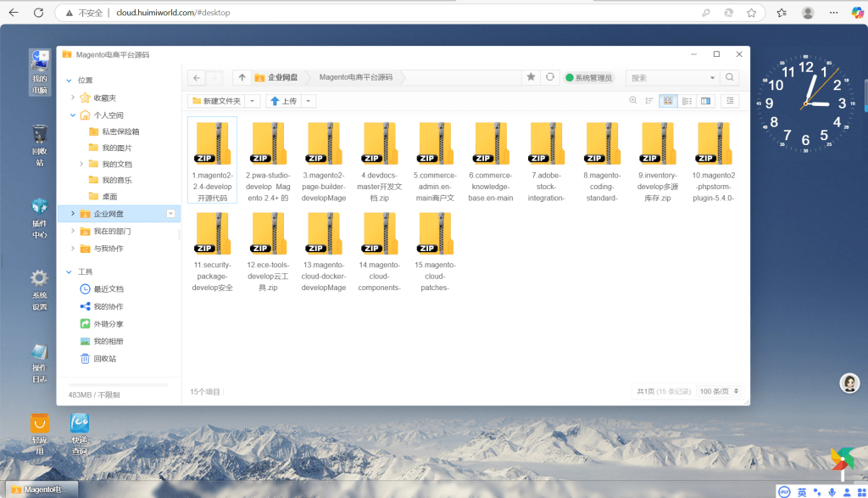Click 企业网盘 in the breadcrumb path
868x498 pixels.
pos(276,77)
